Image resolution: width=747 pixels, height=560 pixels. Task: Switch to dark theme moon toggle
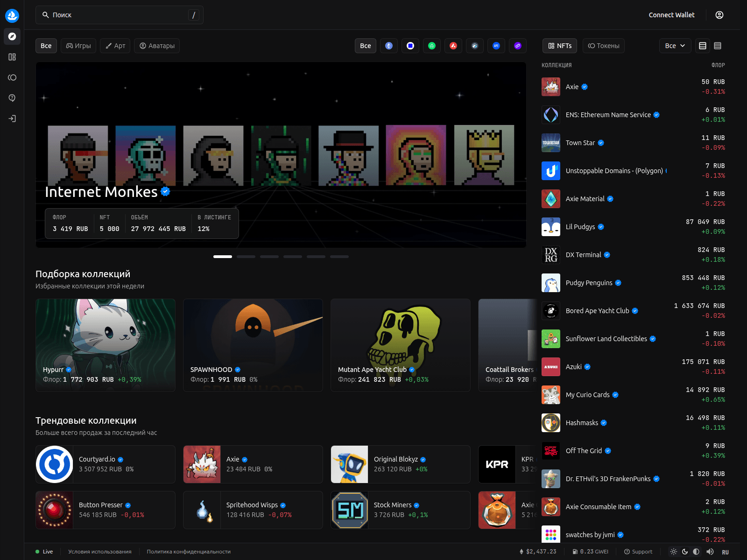pos(685,552)
